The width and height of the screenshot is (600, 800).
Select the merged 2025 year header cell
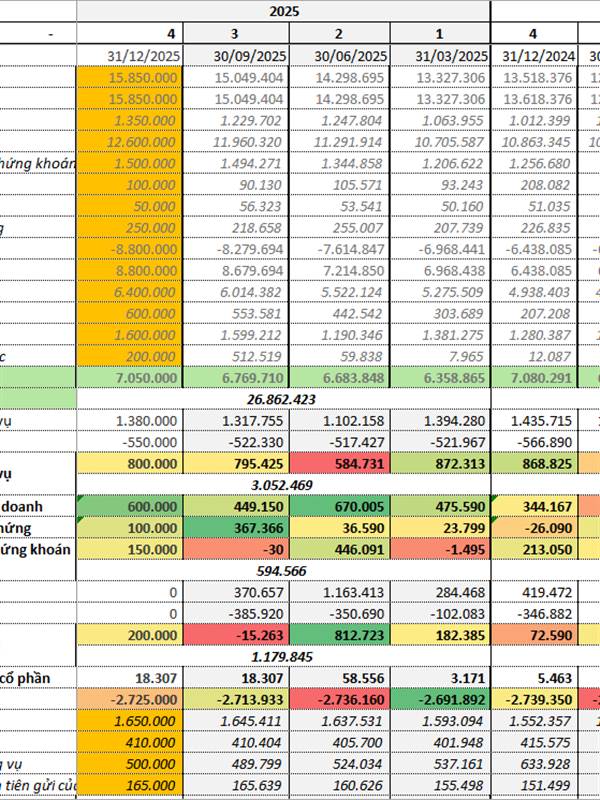[284, 11]
